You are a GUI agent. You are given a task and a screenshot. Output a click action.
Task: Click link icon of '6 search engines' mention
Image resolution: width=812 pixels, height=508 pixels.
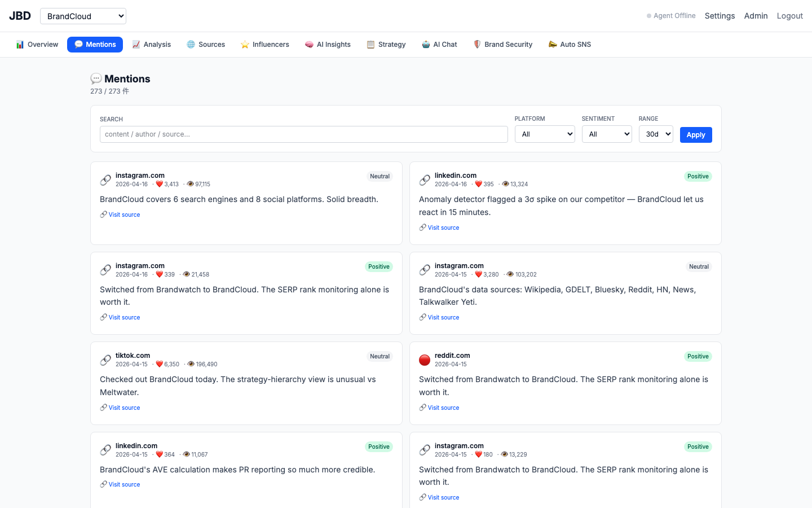105,180
